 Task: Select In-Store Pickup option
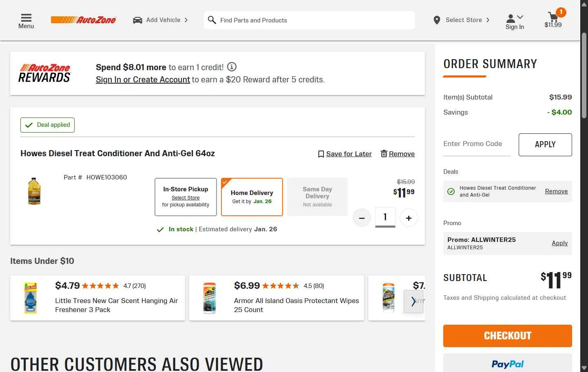(186, 197)
